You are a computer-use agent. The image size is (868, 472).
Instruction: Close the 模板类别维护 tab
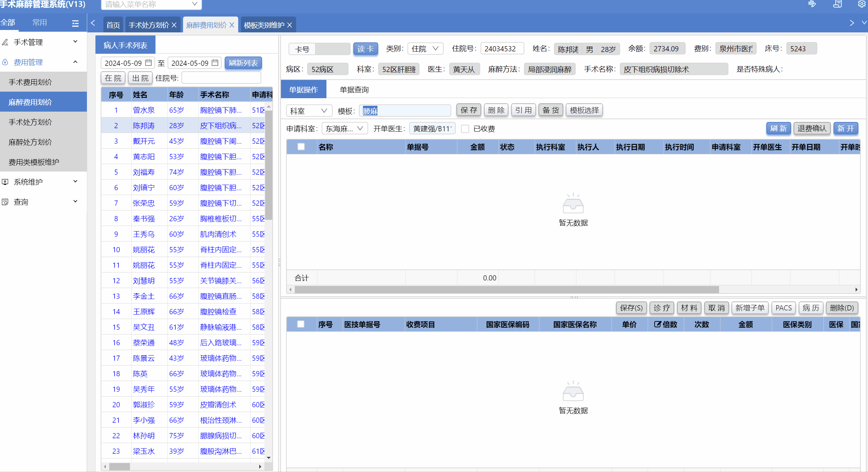[290, 25]
